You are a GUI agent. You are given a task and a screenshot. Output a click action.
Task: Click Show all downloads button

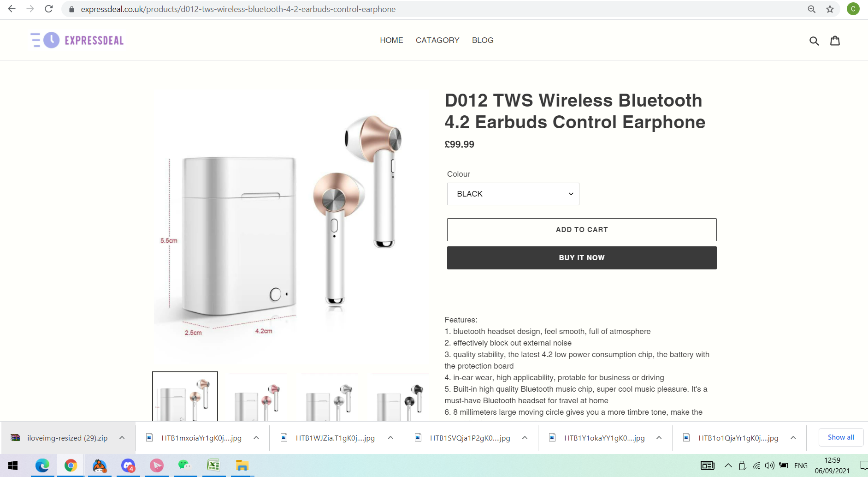coord(841,437)
